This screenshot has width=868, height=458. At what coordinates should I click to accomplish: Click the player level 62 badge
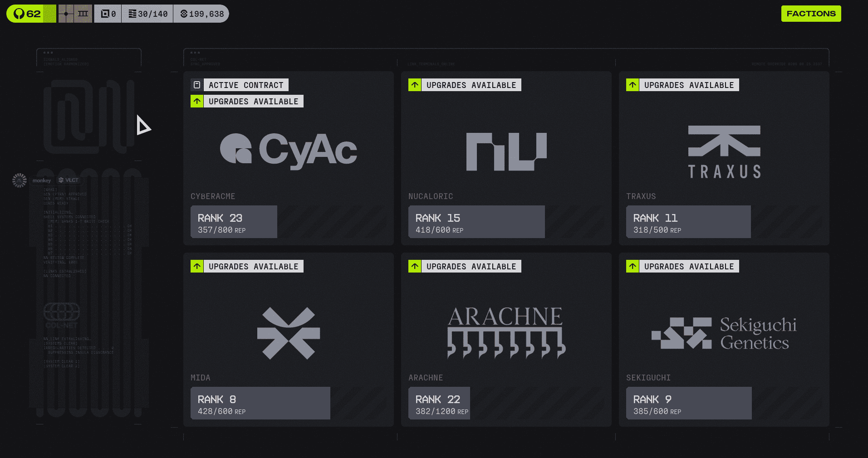pyautogui.click(x=26, y=14)
